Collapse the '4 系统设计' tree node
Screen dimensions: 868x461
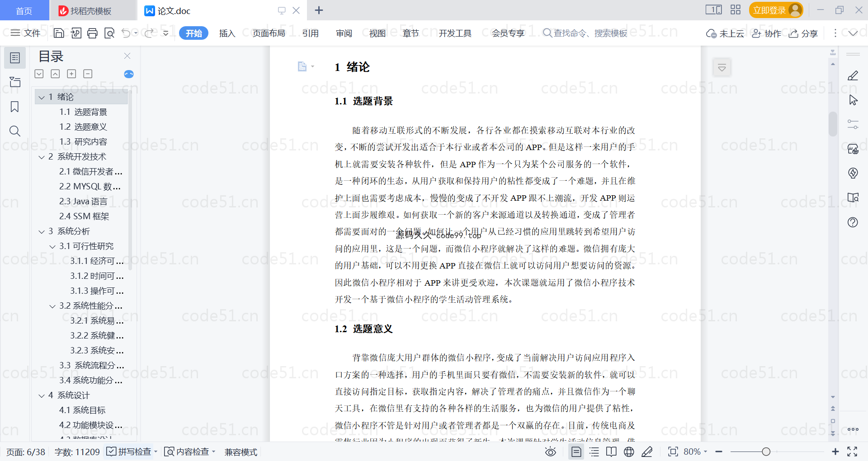tap(42, 395)
